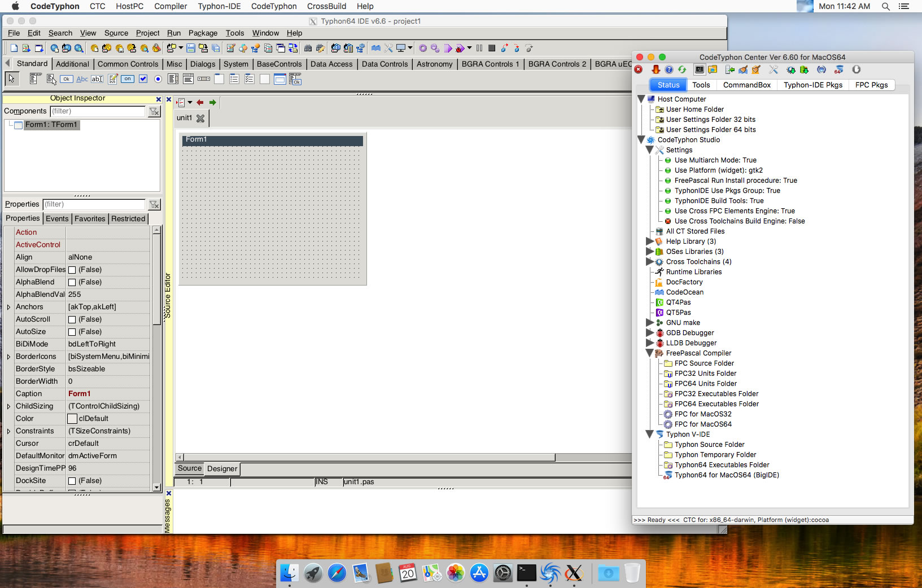Click the purple Build gear icon
Viewport: 922px width, 588px height.
(422, 49)
